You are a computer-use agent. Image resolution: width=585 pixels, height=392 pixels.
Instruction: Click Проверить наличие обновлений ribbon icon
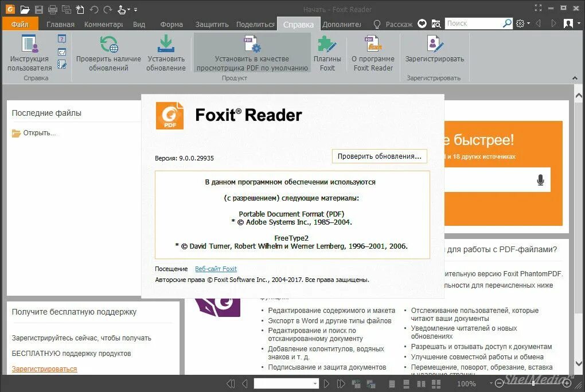(x=108, y=53)
